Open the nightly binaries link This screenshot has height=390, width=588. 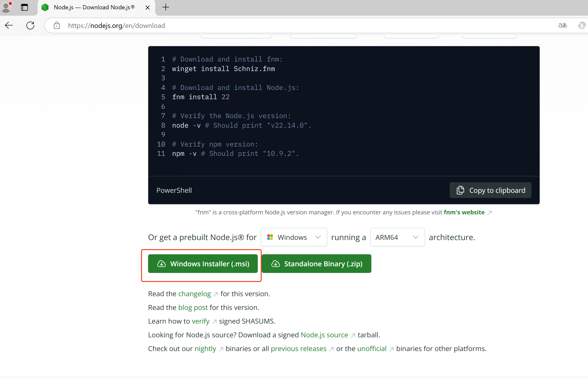coord(205,349)
